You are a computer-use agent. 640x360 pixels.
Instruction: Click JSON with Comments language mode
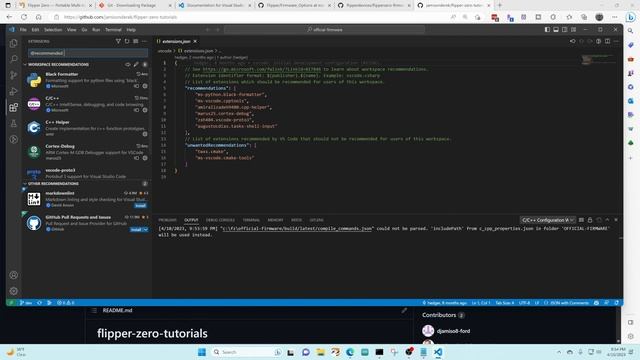click(x=567, y=303)
